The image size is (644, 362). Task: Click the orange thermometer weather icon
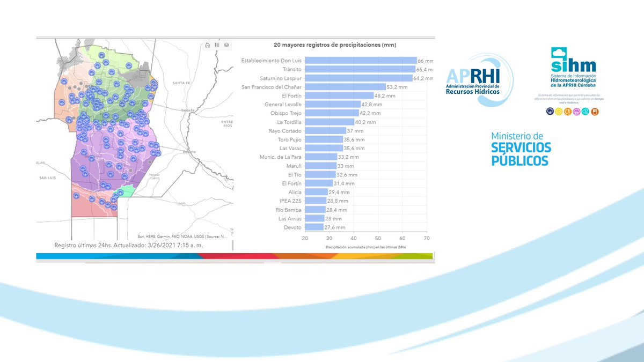pyautogui.click(x=568, y=111)
